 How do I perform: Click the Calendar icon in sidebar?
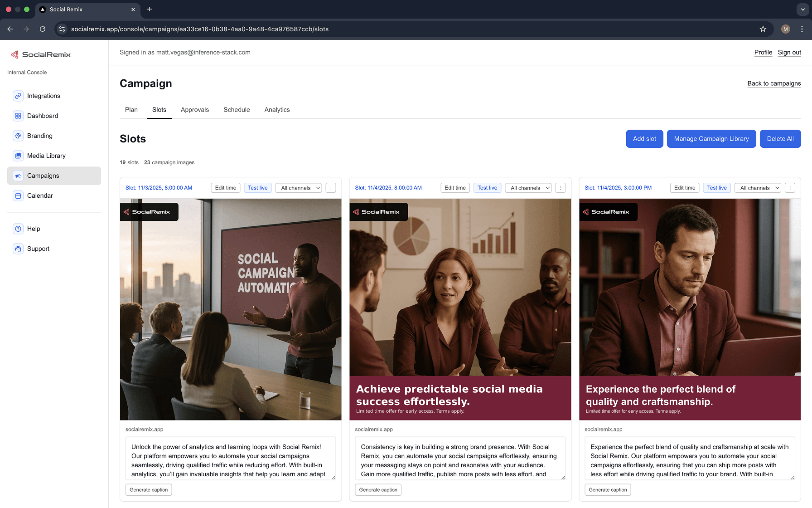(18, 195)
